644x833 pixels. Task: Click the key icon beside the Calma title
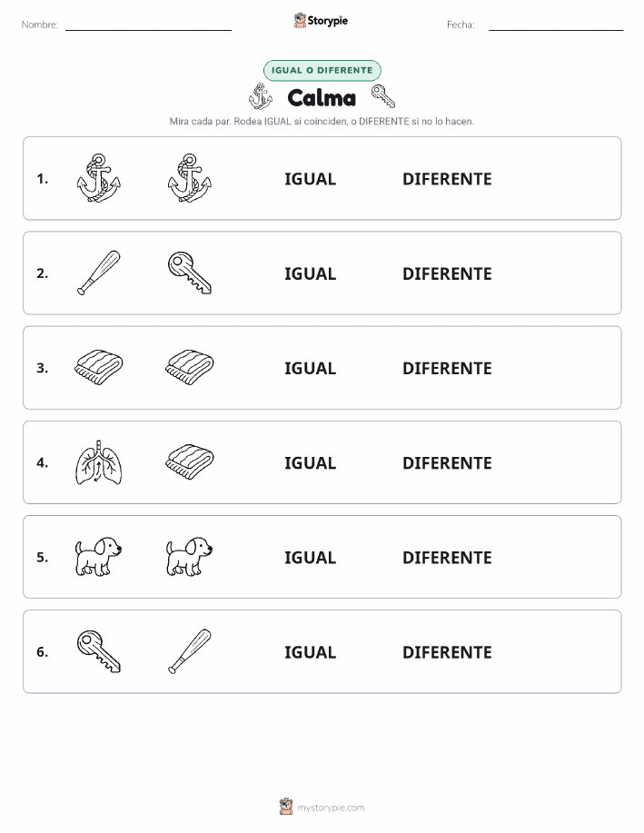383,96
